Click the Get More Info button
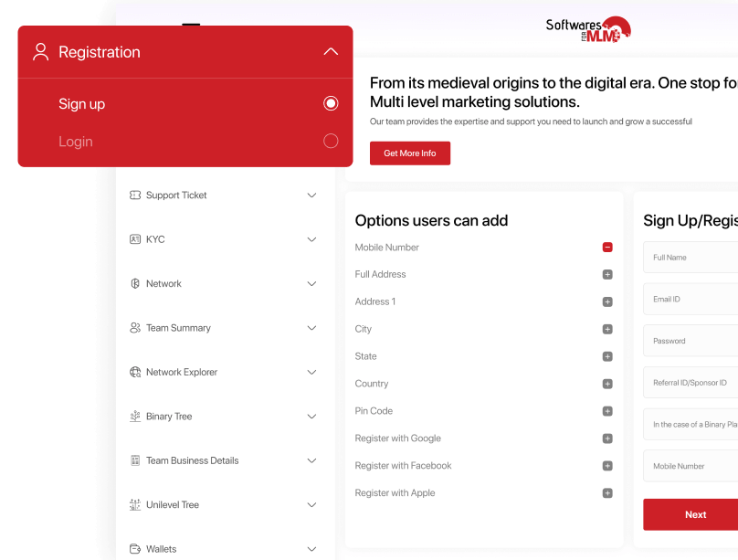Image resolution: width=738 pixels, height=560 pixels. 409,153
